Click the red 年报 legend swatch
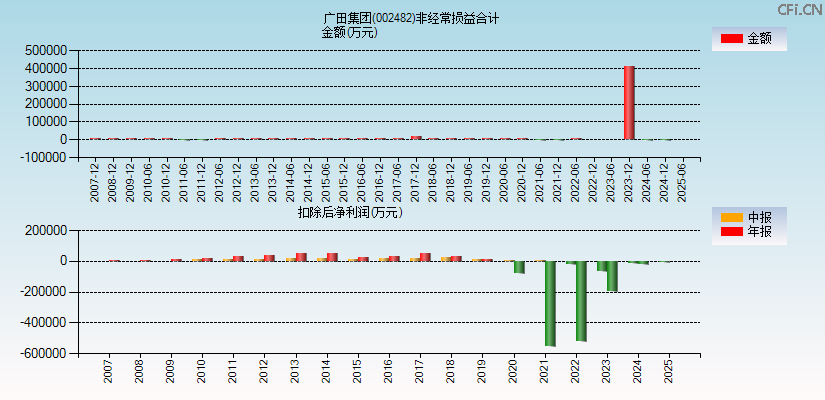 pyautogui.click(x=731, y=232)
